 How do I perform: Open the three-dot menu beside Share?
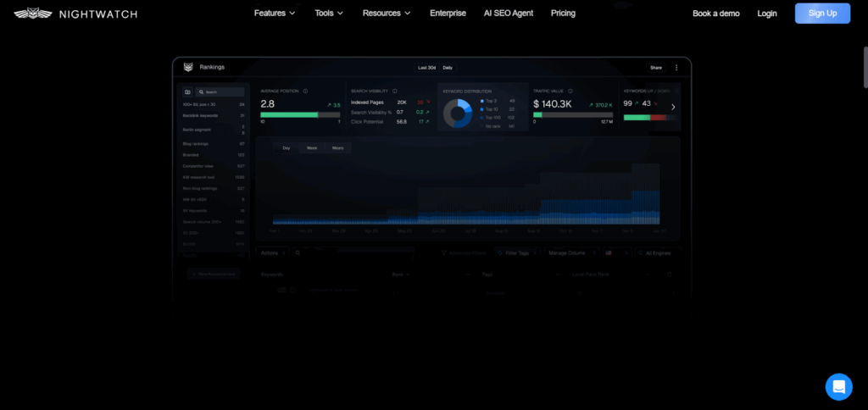(676, 67)
